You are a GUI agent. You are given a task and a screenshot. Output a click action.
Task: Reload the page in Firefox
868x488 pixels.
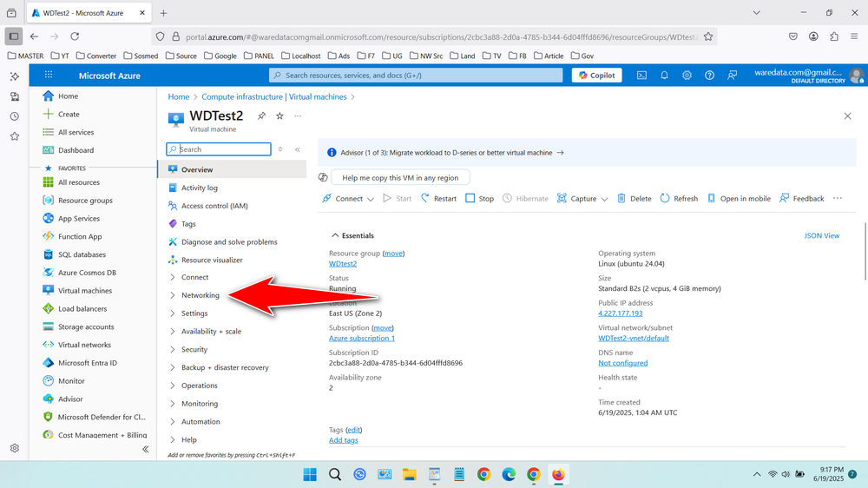(x=75, y=36)
